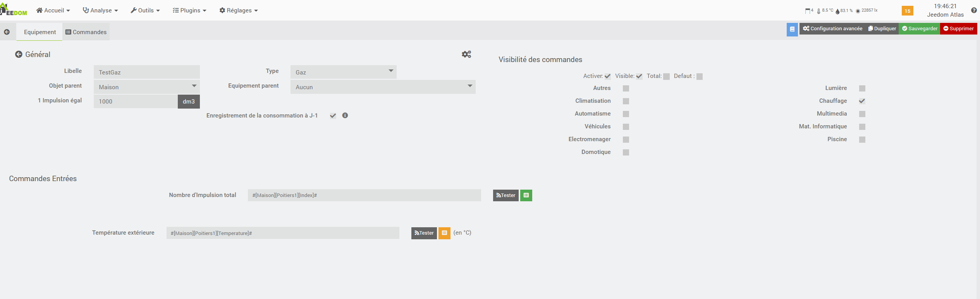The width and height of the screenshot is (980, 299).
Task: Click the Jeedom logo
Action: pos(14,10)
